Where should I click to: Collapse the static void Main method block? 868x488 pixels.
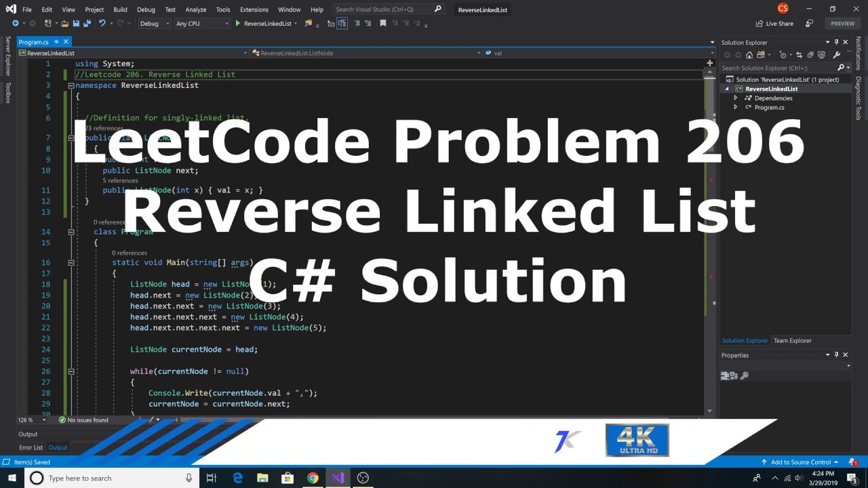[x=71, y=262]
